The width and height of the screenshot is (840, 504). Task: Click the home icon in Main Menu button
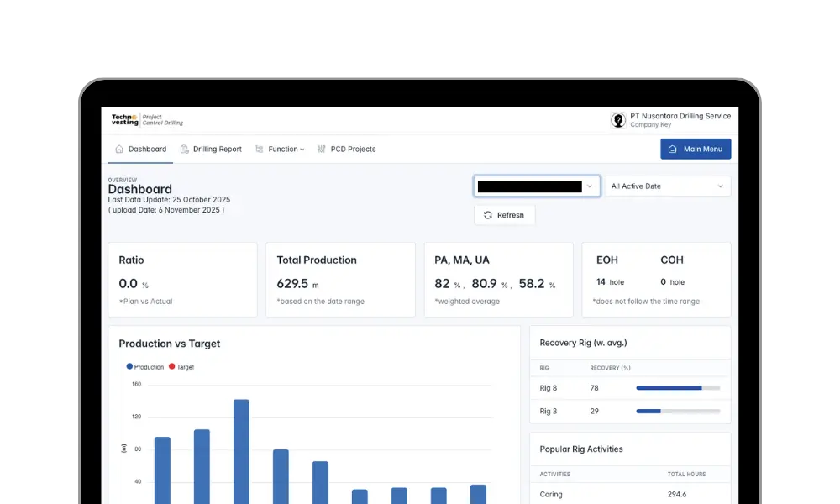click(672, 150)
